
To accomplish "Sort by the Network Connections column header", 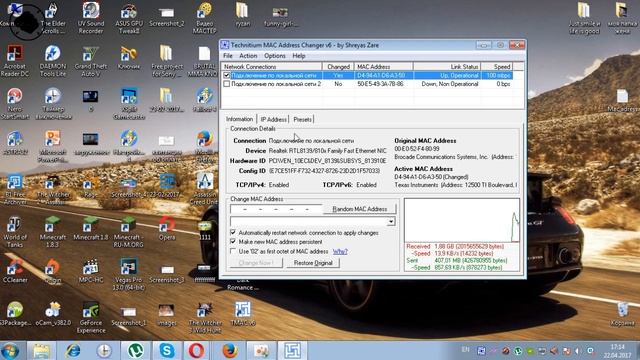I will pos(272,67).
